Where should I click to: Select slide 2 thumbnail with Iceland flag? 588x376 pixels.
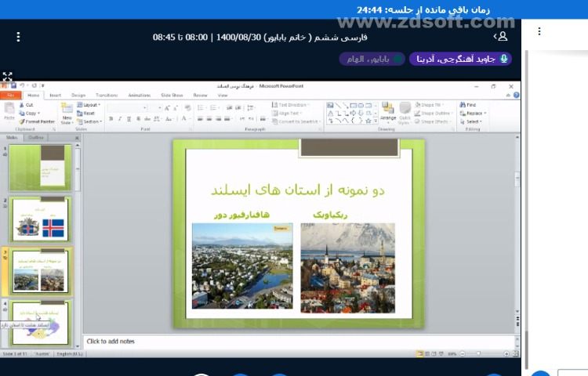point(41,219)
